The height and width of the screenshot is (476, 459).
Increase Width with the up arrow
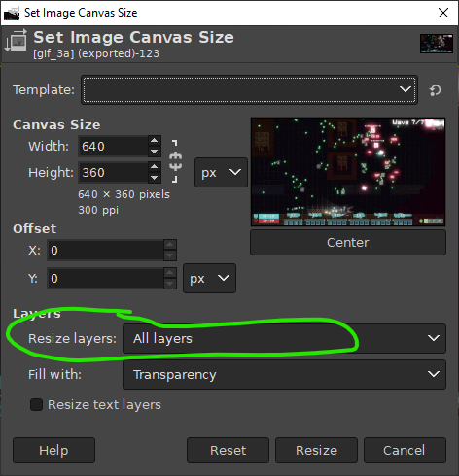point(155,140)
